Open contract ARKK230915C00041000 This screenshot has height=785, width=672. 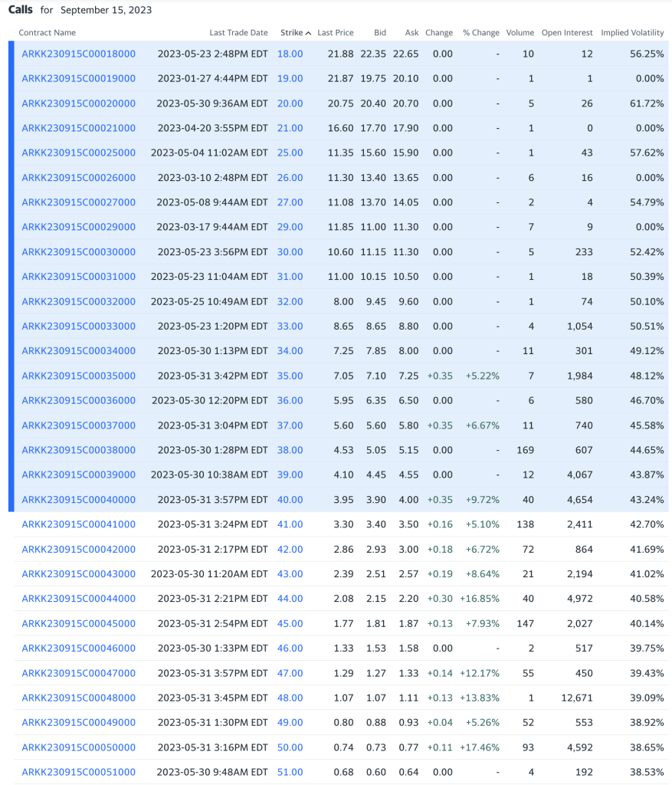[x=79, y=524]
